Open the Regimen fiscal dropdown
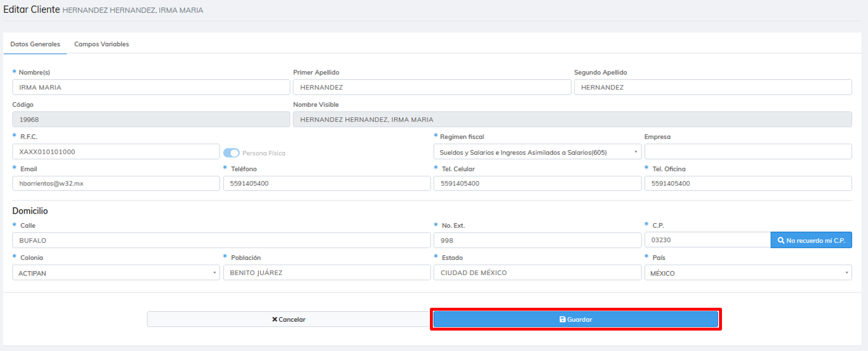868x351 pixels. [537, 152]
